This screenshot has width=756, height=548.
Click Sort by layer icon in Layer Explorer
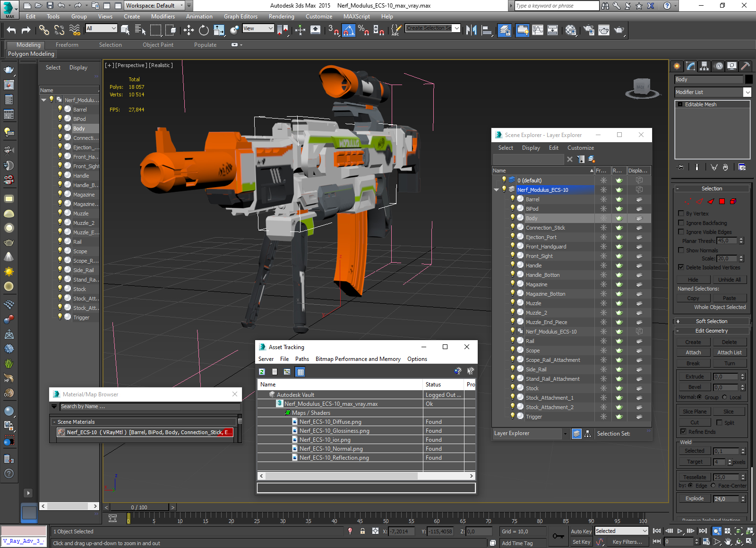pos(576,434)
